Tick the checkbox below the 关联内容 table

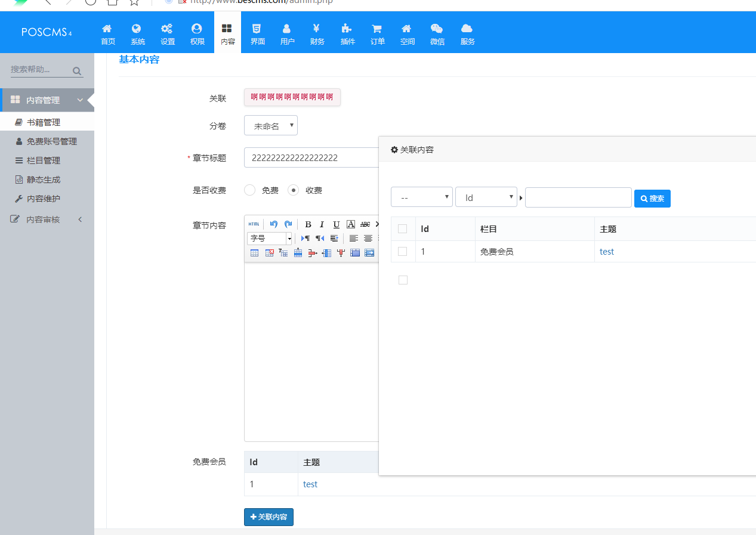click(x=403, y=280)
